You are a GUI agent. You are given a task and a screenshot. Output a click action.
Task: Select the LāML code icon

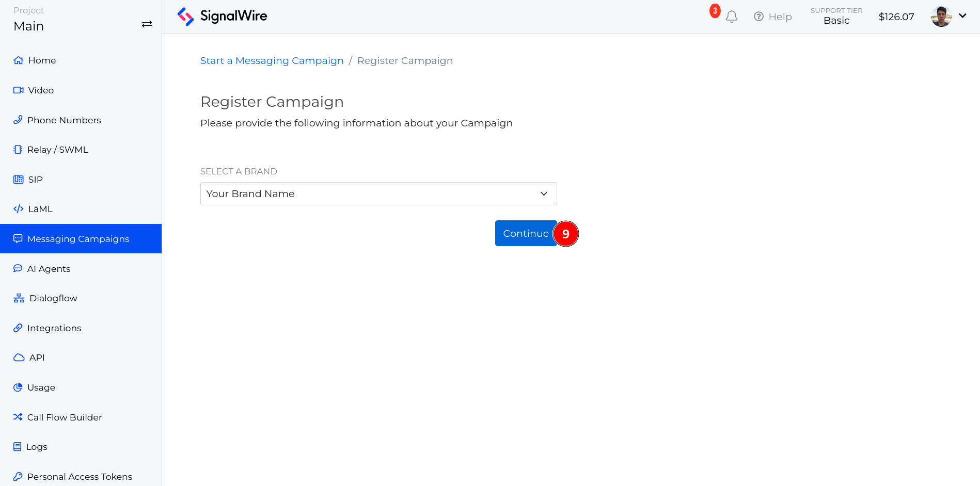(18, 208)
